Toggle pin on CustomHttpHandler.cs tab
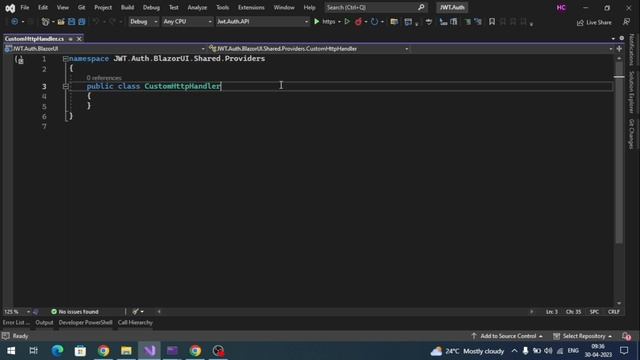This screenshot has height=360, width=640. tap(71, 39)
